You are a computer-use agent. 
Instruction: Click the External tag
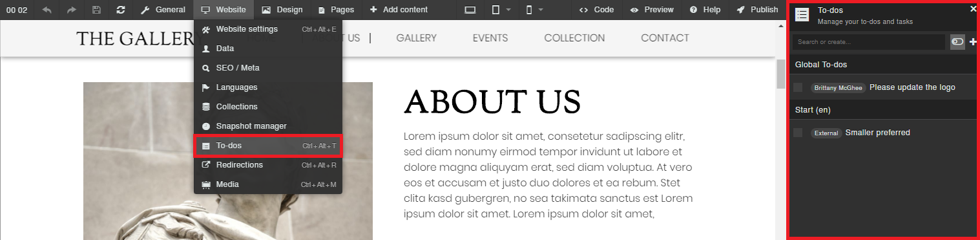coord(826,133)
